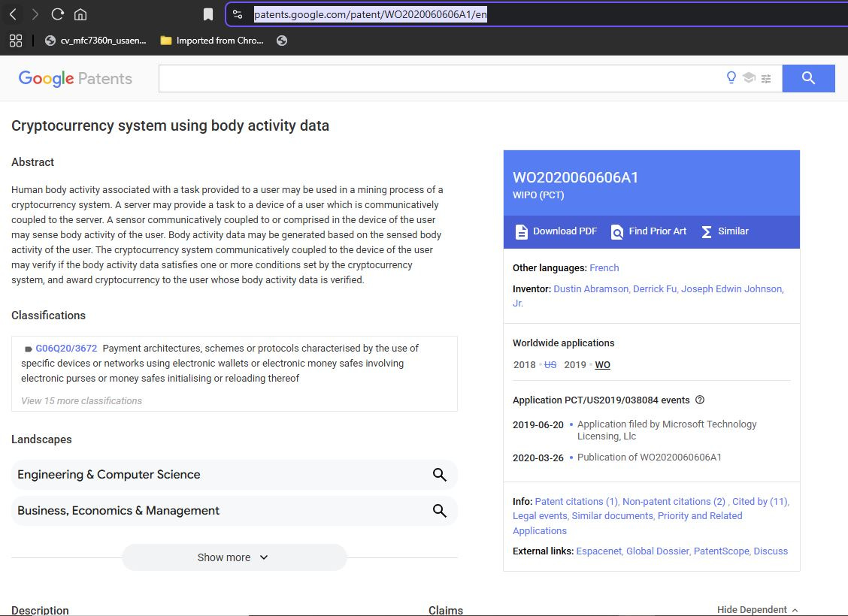Open Global Dossier external link
This screenshot has height=616, width=848.
(658, 551)
